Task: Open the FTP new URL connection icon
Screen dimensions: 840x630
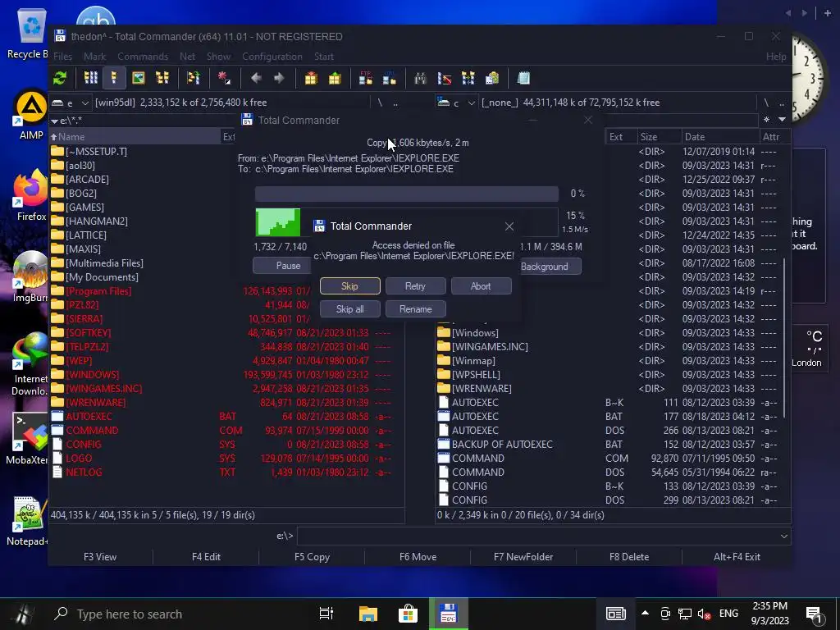Action: point(390,78)
